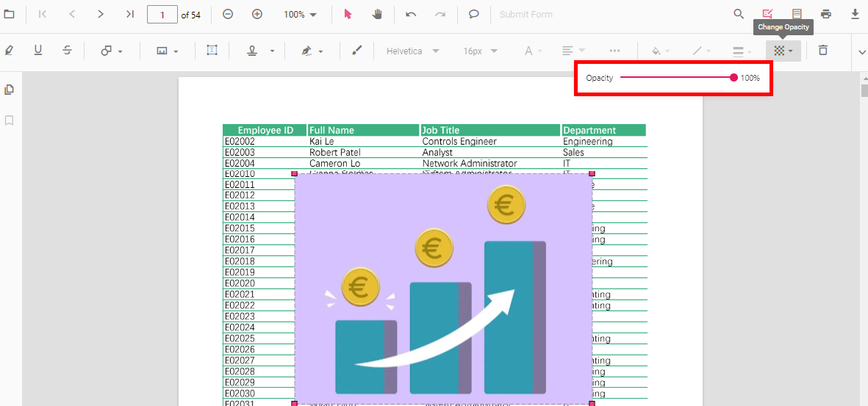
Task: Click the Undo arrow icon
Action: tap(411, 14)
